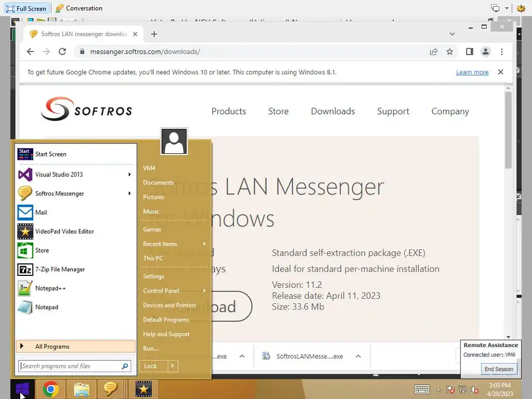
Task: Click Learn more about Chrome updates
Action: [472, 72]
